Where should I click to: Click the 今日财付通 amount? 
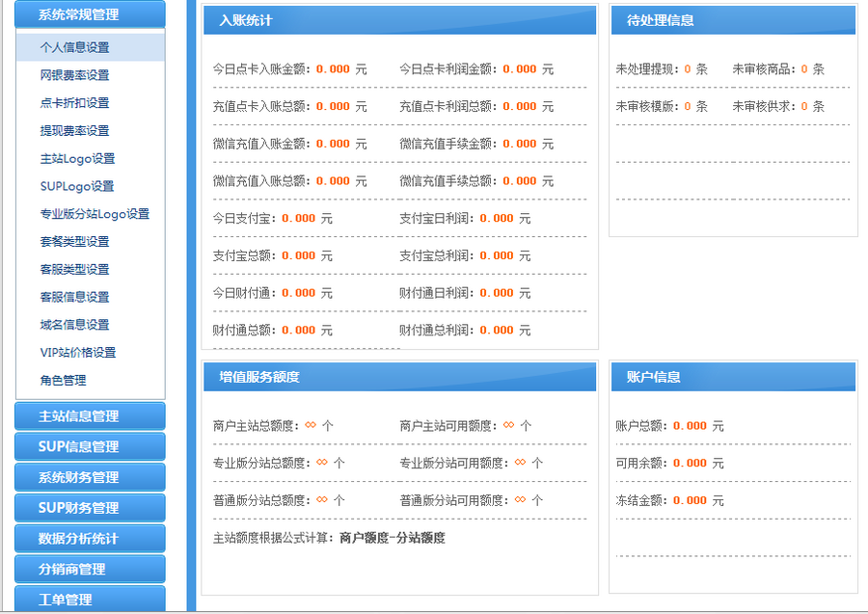tap(298, 293)
